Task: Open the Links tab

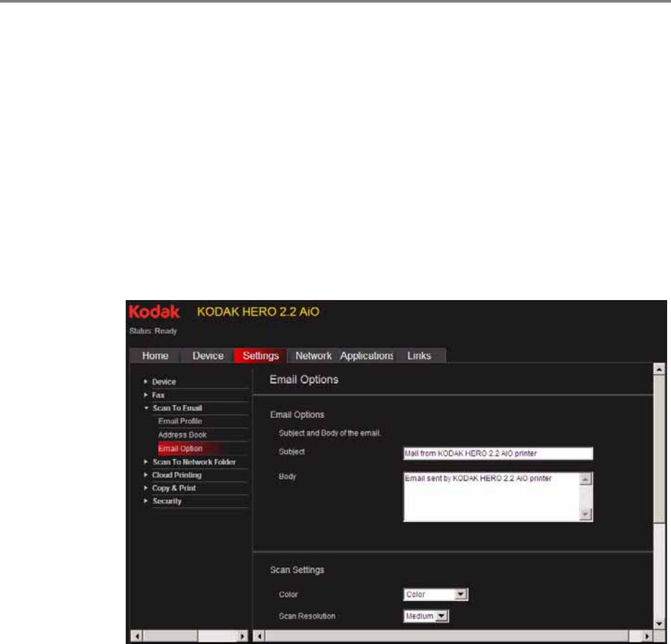Action: (x=419, y=356)
